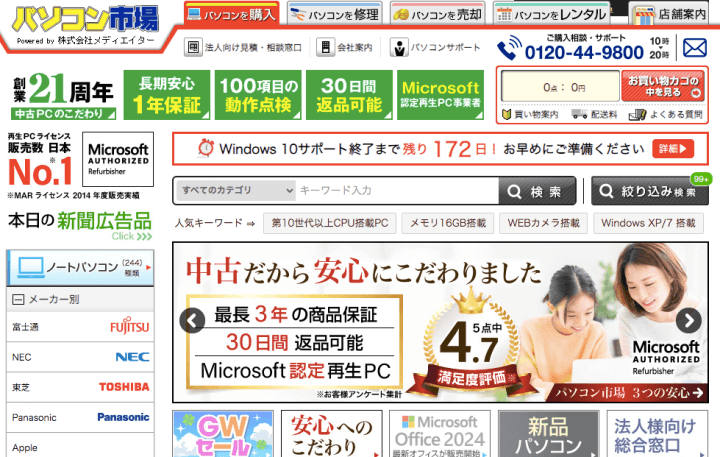Select the パソコンを売却 tab
Image resolution: width=720 pixels, height=457 pixels.
[437, 14]
